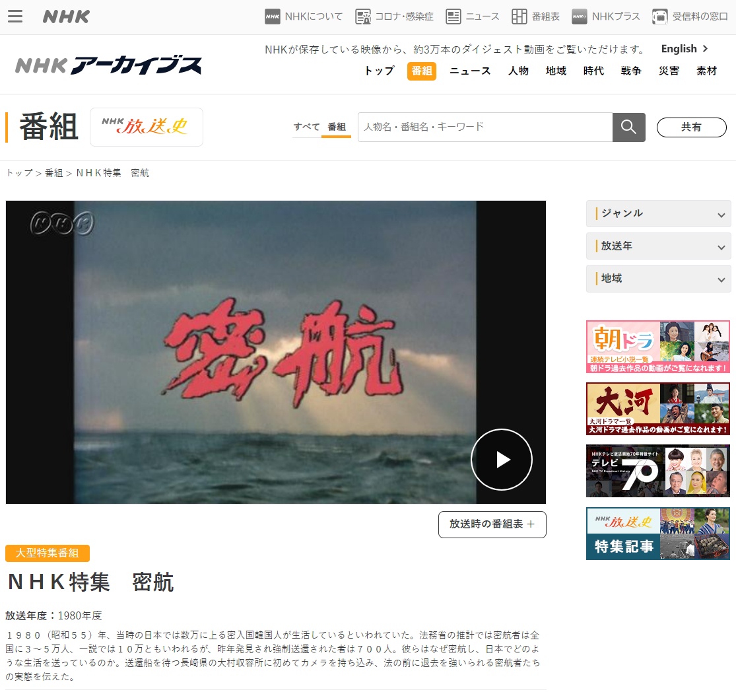
Task: Click トップ in the breadcrumb
Action: [19, 173]
